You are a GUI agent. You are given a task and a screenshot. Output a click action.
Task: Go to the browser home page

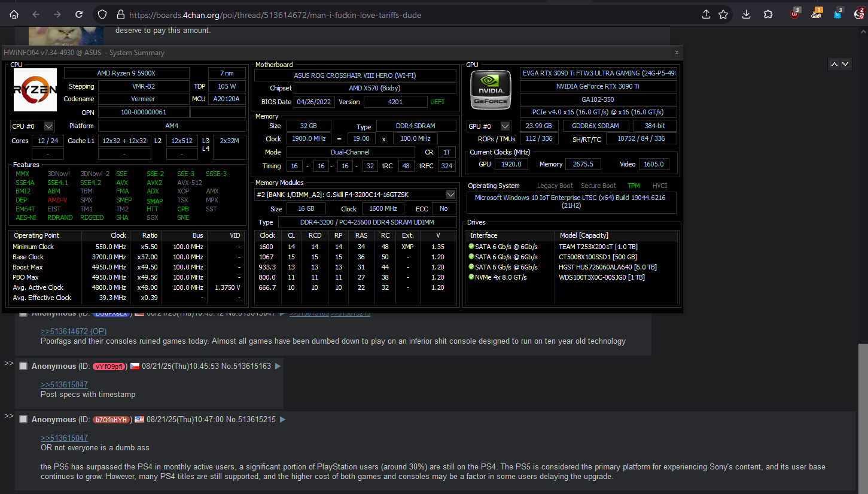(14, 14)
